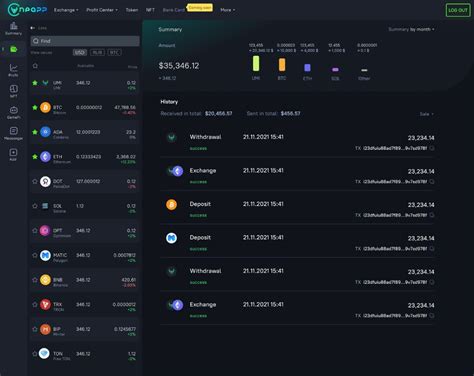Screen dimensions: 474x376
Task: Open the Bank Card menu item
Action: click(x=174, y=10)
